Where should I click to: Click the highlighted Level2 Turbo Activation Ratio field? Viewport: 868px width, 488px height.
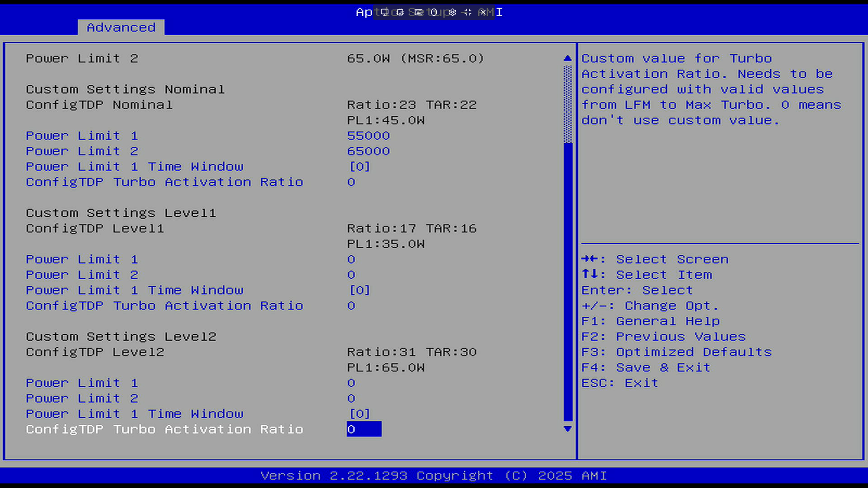363,429
